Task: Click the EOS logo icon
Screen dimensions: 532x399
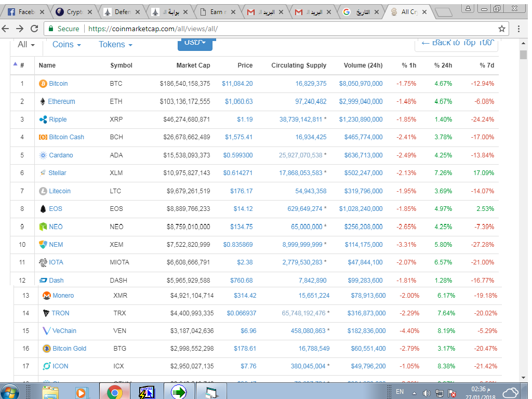Action: click(x=43, y=209)
